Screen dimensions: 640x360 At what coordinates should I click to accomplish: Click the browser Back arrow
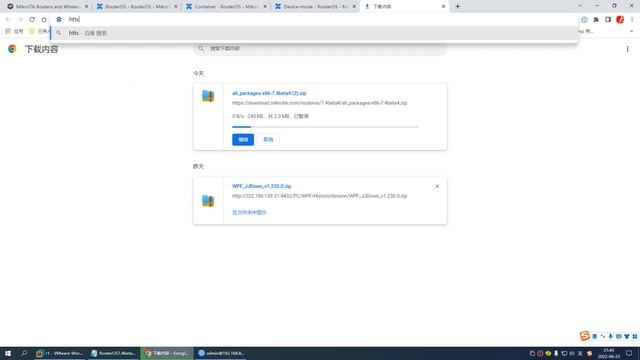coord(8,19)
